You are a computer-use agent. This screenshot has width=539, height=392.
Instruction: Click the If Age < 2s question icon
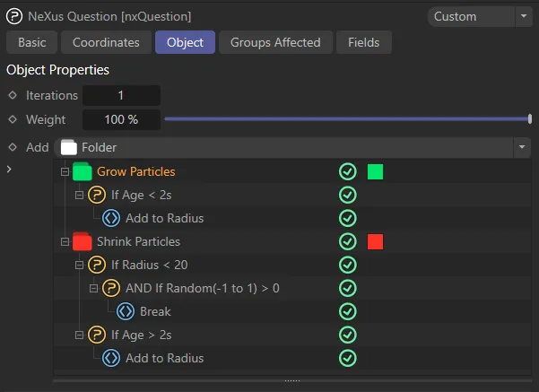tap(97, 195)
